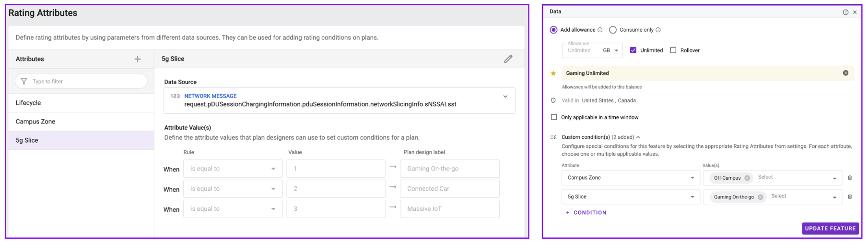Check Only applicable in a time window
Viewport: 868px width, 244px height.
[554, 117]
